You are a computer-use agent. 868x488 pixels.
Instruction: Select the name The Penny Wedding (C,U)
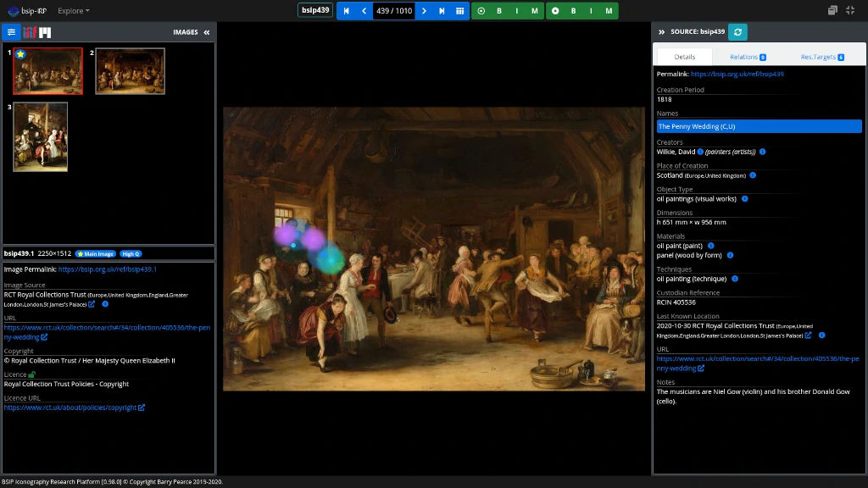pos(759,126)
